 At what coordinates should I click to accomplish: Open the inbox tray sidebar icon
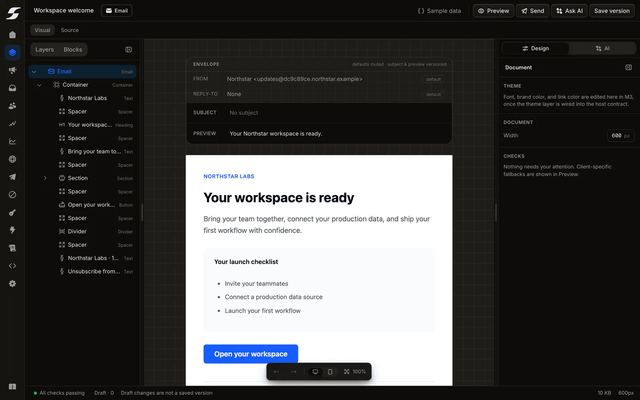coord(13,88)
